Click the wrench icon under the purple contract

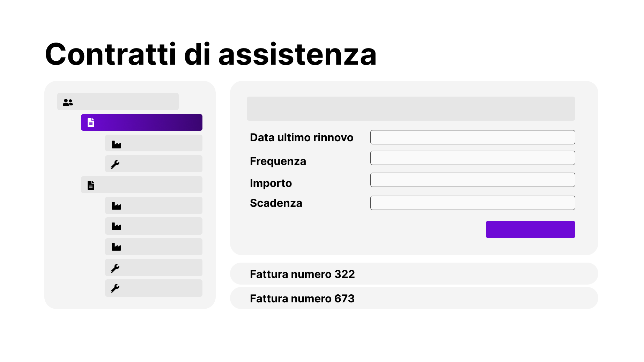[x=115, y=164]
